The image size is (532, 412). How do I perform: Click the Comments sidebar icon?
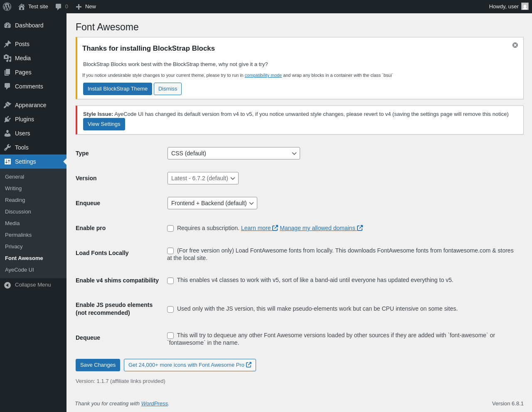pyautogui.click(x=7, y=86)
